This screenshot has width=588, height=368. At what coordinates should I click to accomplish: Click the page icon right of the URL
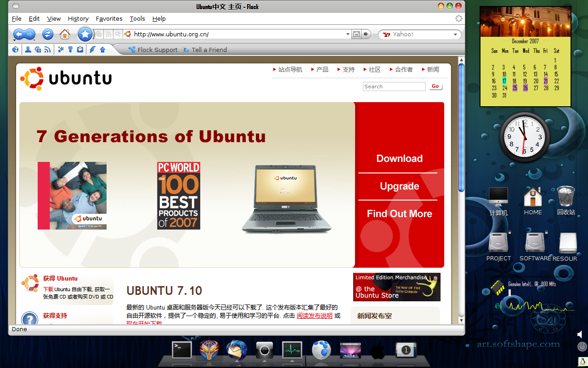click(x=356, y=34)
